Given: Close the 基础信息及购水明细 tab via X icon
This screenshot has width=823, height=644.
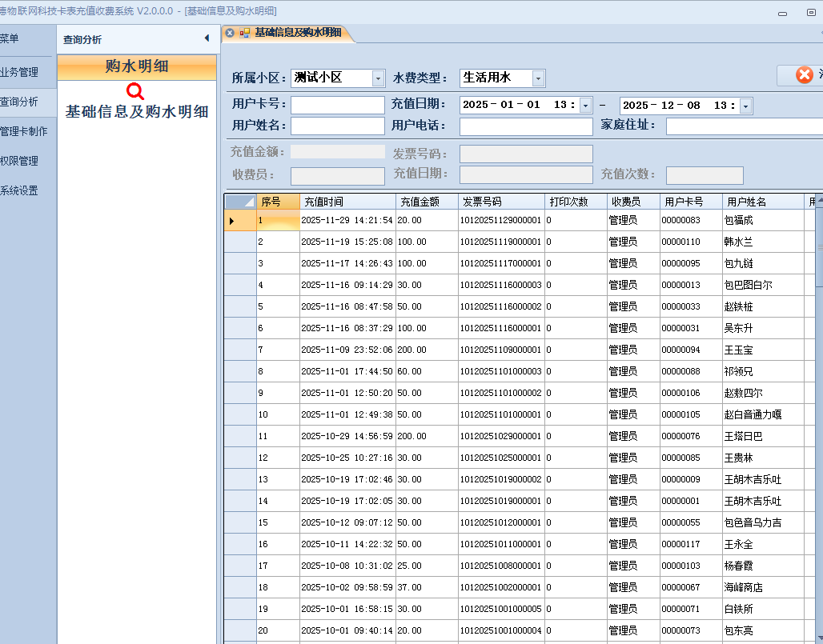Looking at the screenshot, I should click(x=230, y=33).
